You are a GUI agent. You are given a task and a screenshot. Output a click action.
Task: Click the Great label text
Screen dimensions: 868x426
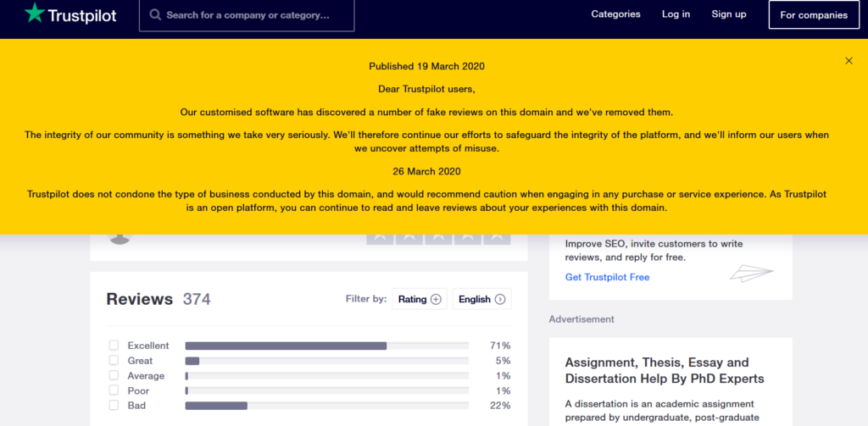click(140, 361)
